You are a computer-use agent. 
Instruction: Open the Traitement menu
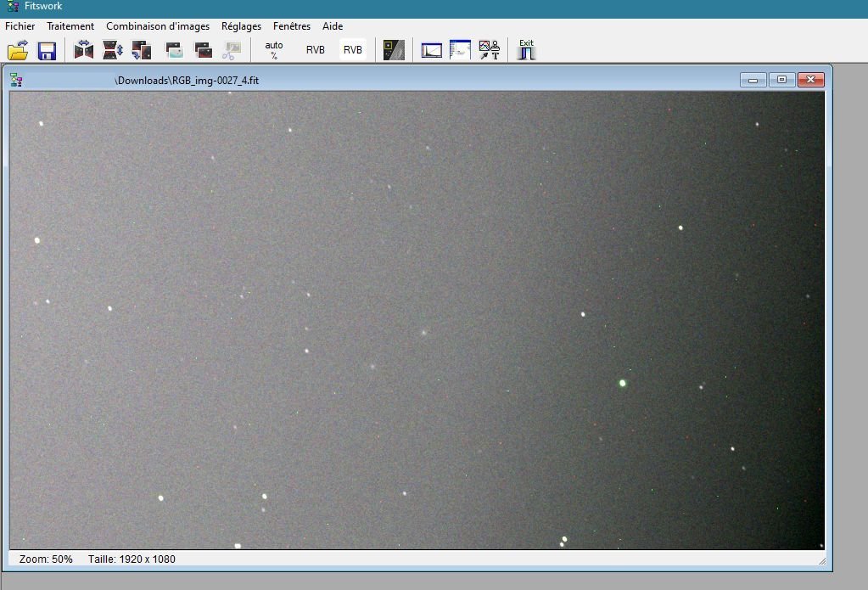70,26
